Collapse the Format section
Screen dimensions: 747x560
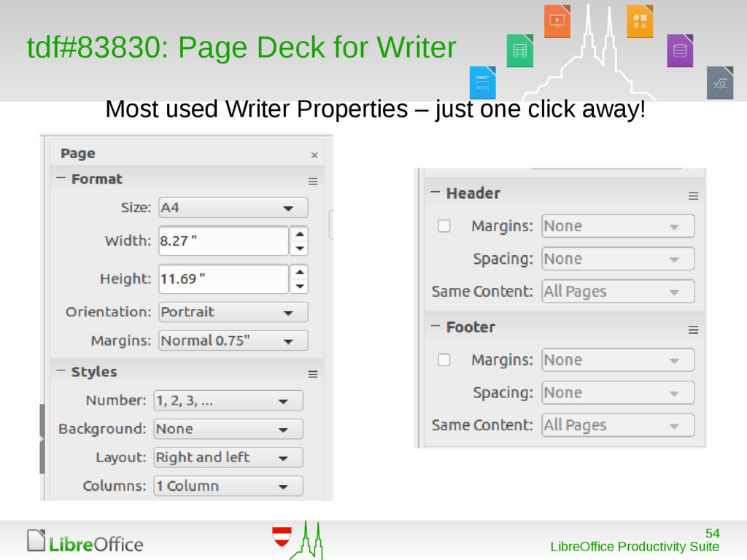61,178
